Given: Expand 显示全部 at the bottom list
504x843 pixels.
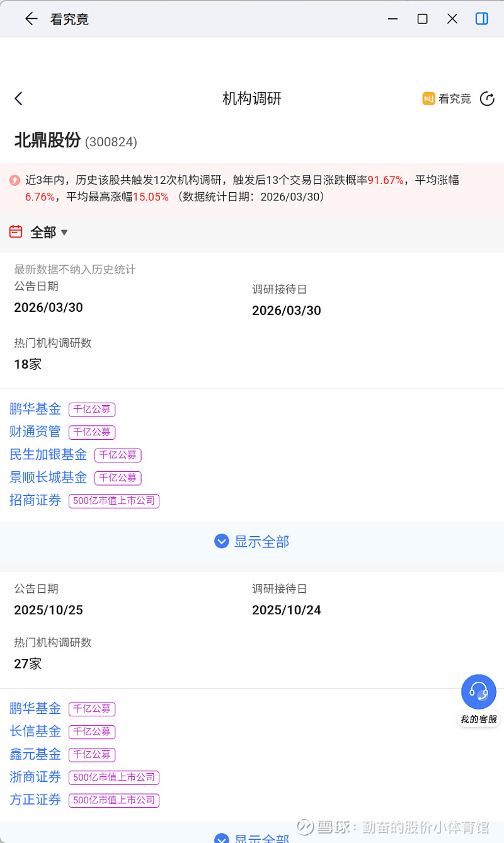Looking at the screenshot, I should [x=252, y=838].
